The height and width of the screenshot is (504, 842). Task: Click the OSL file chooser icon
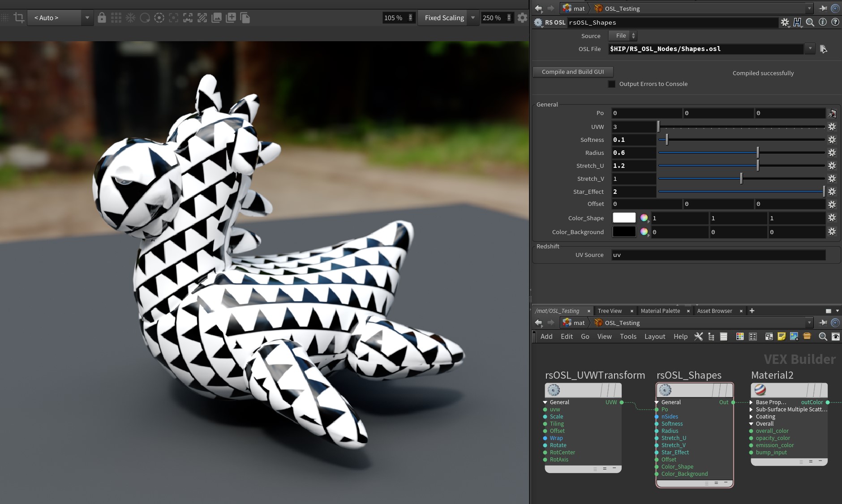[x=823, y=49]
